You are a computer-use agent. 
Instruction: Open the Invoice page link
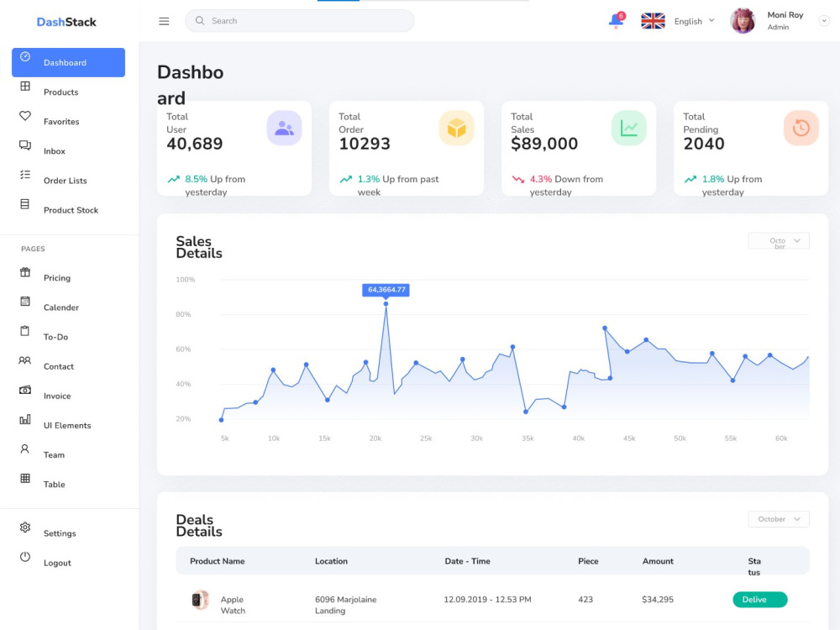pyautogui.click(x=57, y=396)
